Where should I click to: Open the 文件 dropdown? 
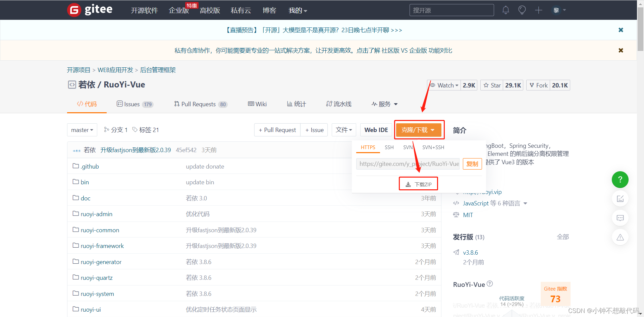tap(344, 130)
